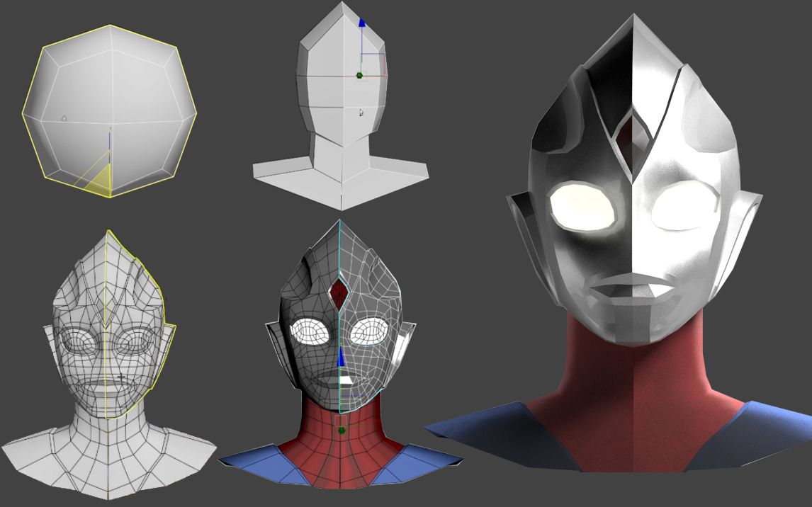Select the blocky low-poly head and shoulders model

coord(341,106)
